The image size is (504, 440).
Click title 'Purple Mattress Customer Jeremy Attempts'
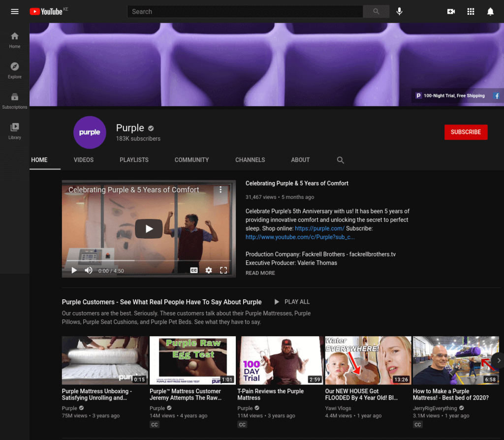point(186,394)
